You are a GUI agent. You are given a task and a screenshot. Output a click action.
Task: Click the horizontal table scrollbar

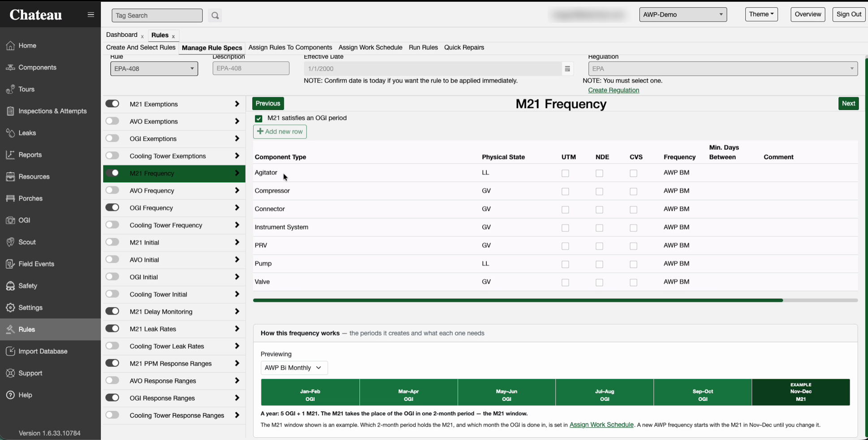point(518,300)
